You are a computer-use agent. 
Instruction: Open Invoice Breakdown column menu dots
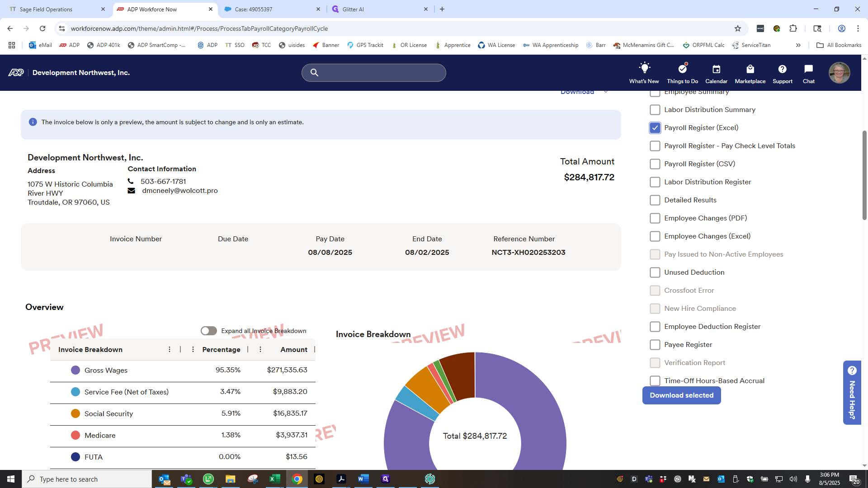[x=170, y=349]
